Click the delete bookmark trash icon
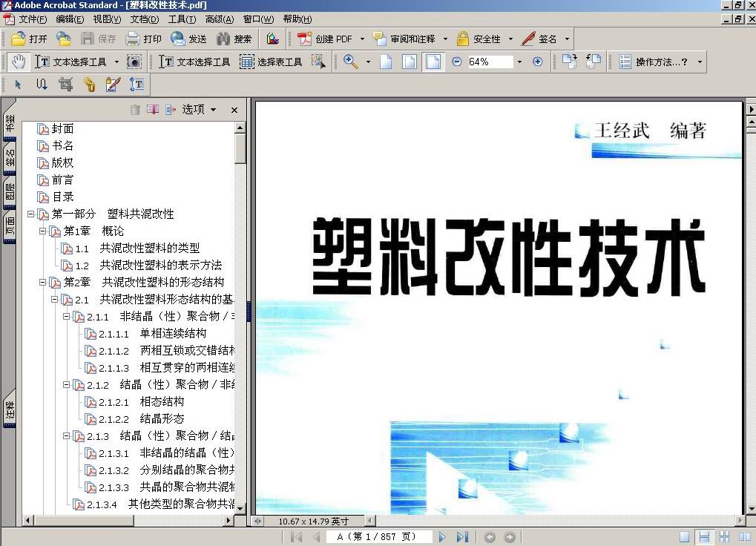The image size is (756, 546). 135,109
